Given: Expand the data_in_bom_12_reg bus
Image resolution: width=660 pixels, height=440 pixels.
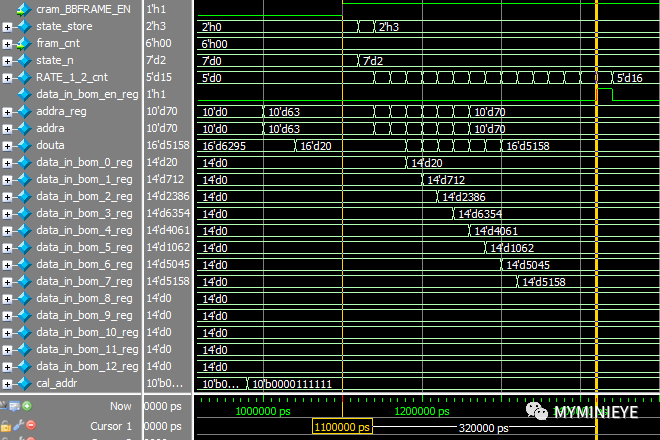Looking at the screenshot, I should 7,367.
